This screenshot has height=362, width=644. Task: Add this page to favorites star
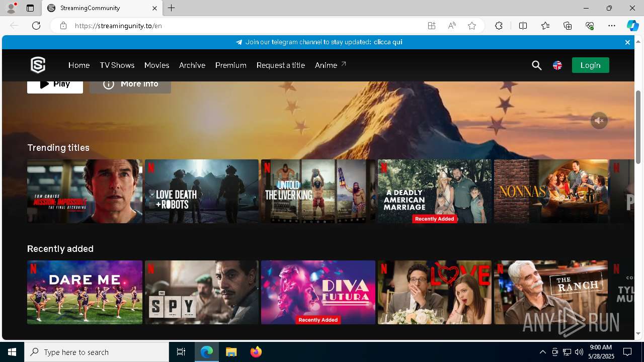click(x=472, y=26)
